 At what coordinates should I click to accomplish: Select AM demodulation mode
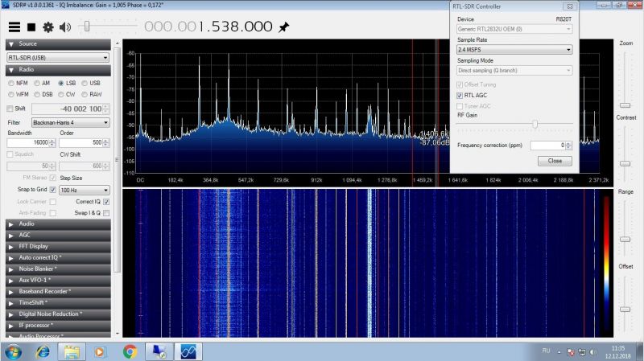point(42,83)
